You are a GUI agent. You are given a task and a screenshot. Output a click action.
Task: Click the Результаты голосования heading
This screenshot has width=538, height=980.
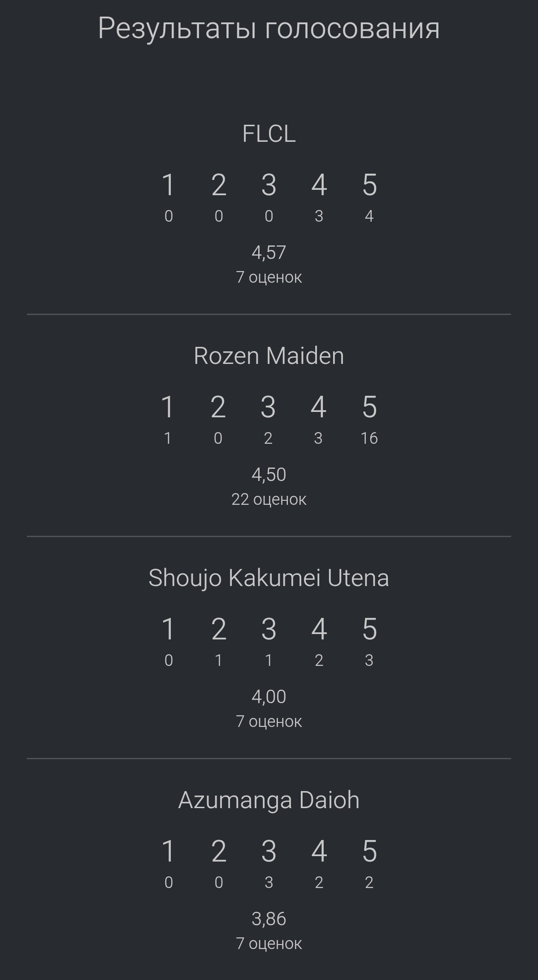269,28
